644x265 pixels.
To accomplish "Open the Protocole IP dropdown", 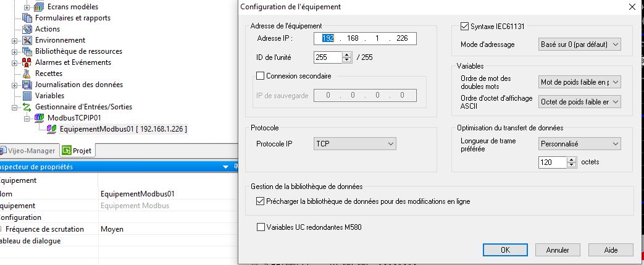I will coord(354,143).
